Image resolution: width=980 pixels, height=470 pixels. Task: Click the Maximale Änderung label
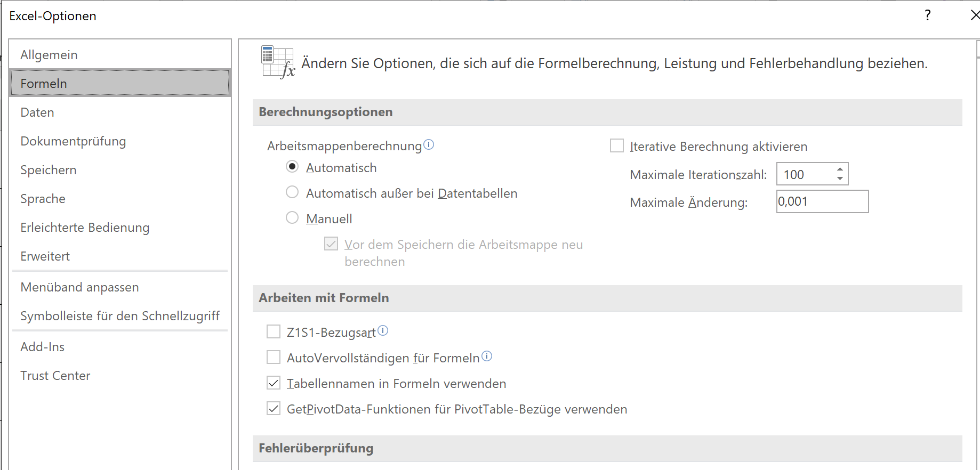coord(689,202)
